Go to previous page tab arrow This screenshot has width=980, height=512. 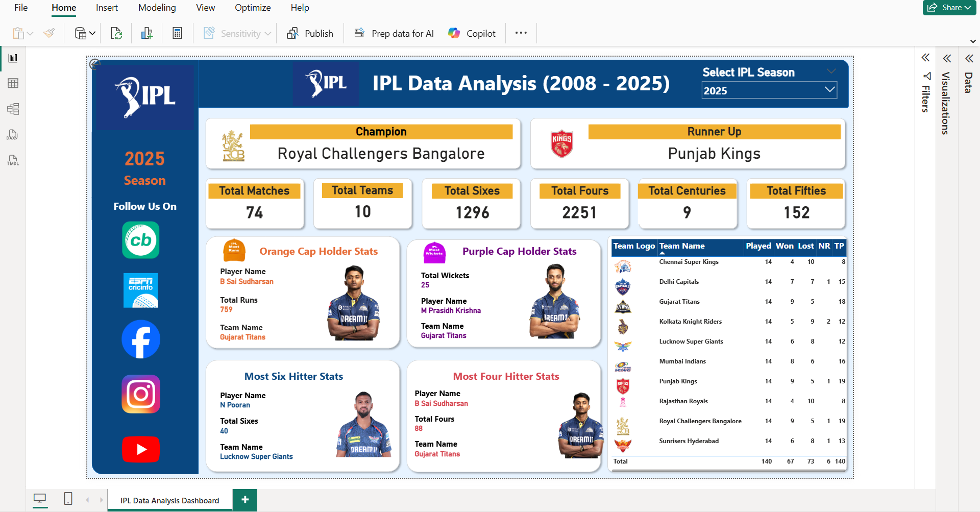[88, 500]
